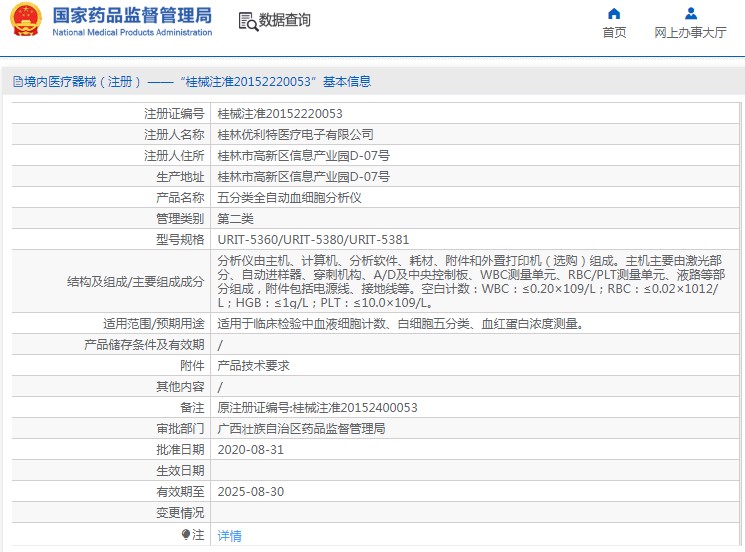
Task: Open 网上办事大厅 text link
Action: pos(690,32)
